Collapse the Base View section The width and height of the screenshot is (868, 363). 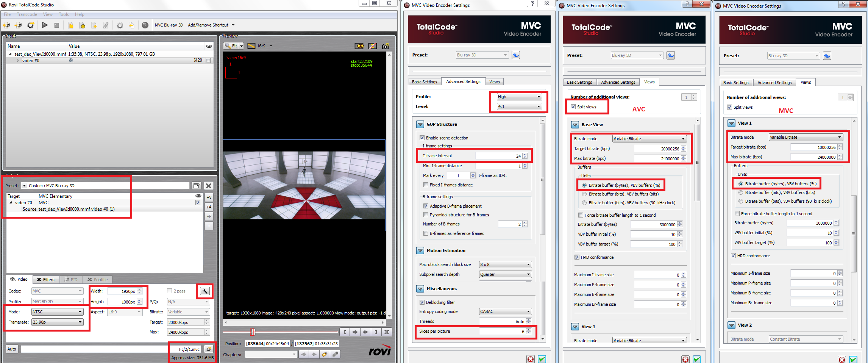pos(575,125)
